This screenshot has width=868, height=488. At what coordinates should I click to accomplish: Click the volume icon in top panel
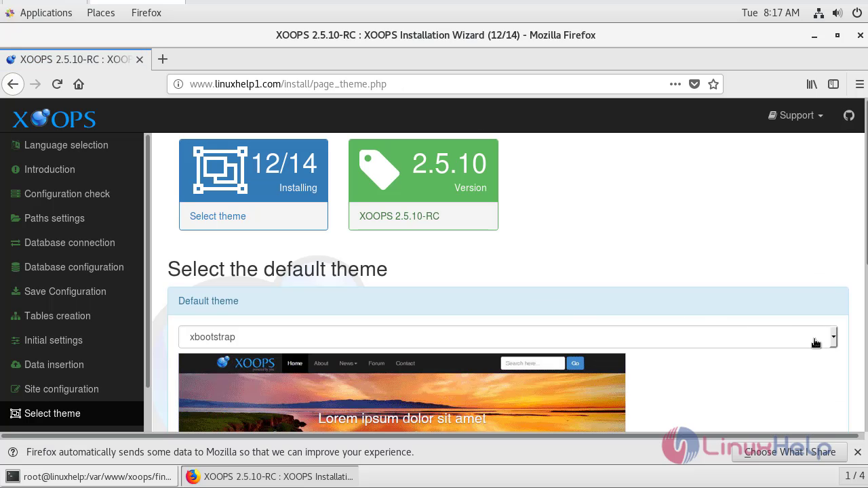point(837,13)
